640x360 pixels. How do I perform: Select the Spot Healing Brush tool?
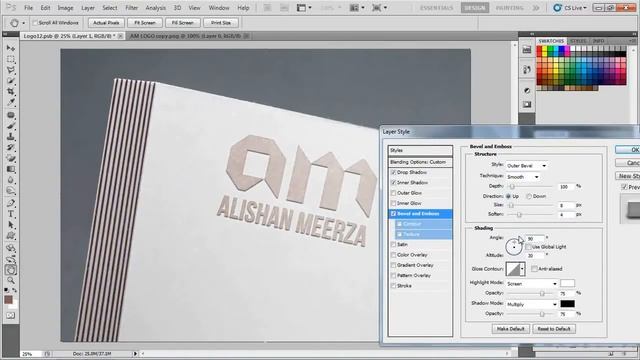[11, 115]
